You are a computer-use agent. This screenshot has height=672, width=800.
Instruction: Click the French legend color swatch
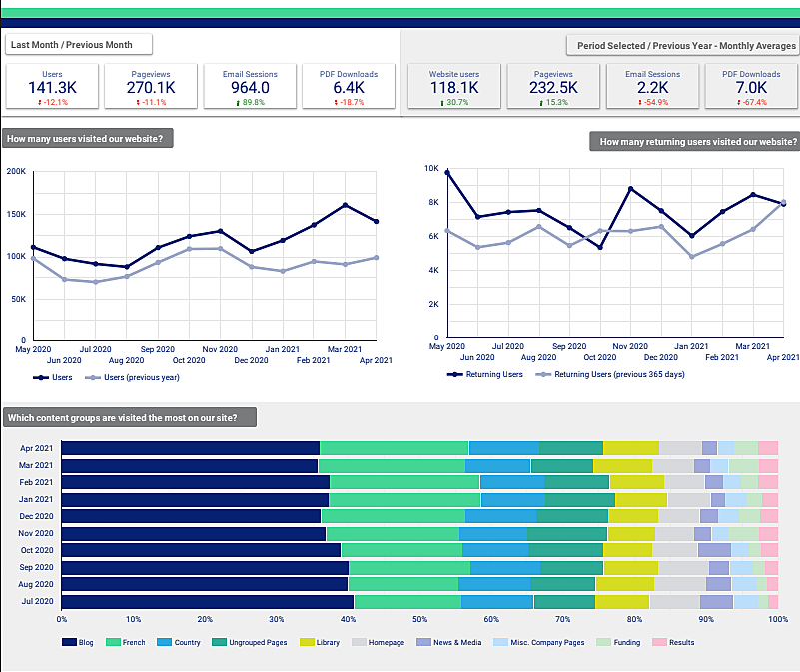113,642
